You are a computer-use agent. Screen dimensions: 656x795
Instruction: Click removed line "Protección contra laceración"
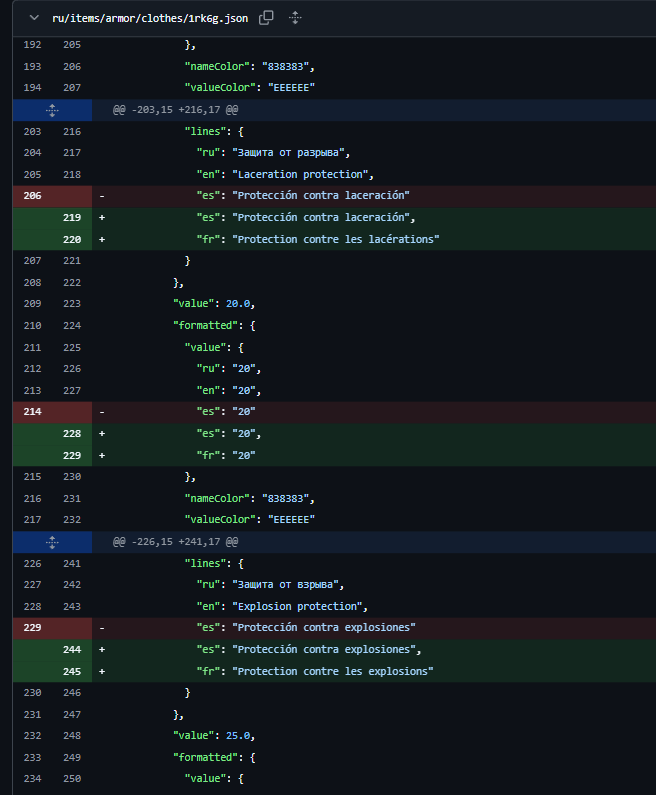click(321, 196)
